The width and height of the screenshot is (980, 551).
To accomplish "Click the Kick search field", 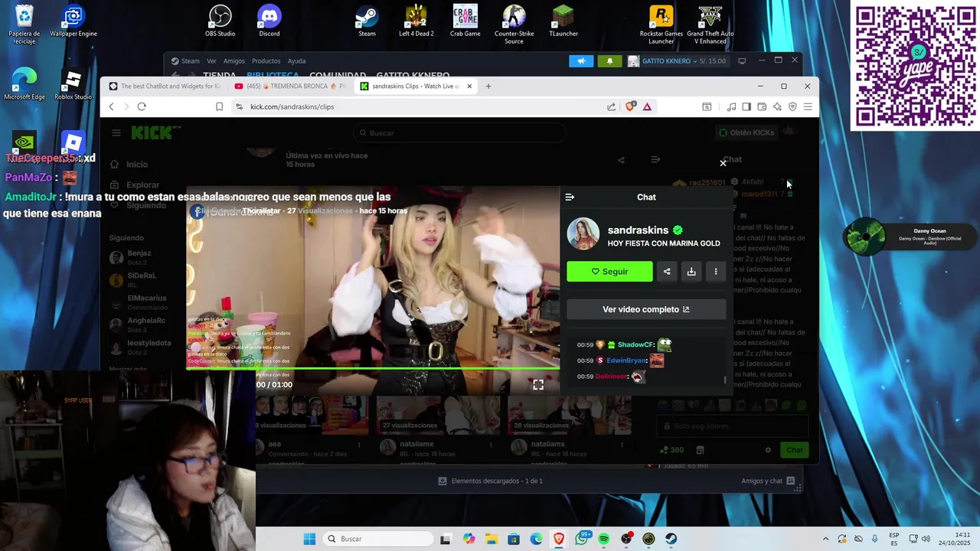I will (x=459, y=133).
